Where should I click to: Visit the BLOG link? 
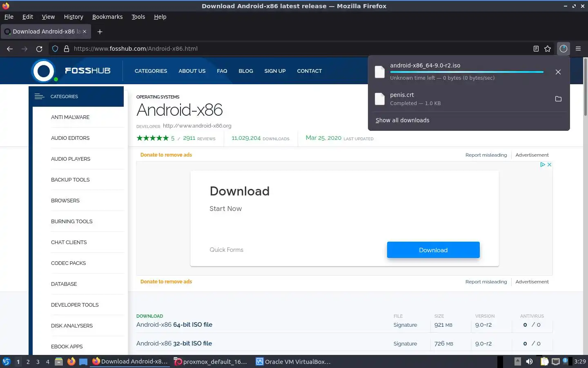click(246, 71)
